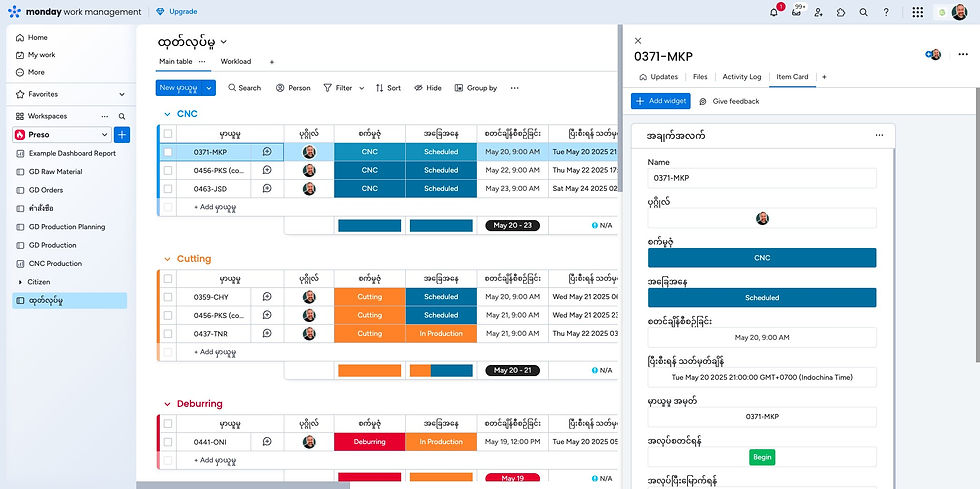Click the Name field containing 0371-MKP

tap(762, 178)
